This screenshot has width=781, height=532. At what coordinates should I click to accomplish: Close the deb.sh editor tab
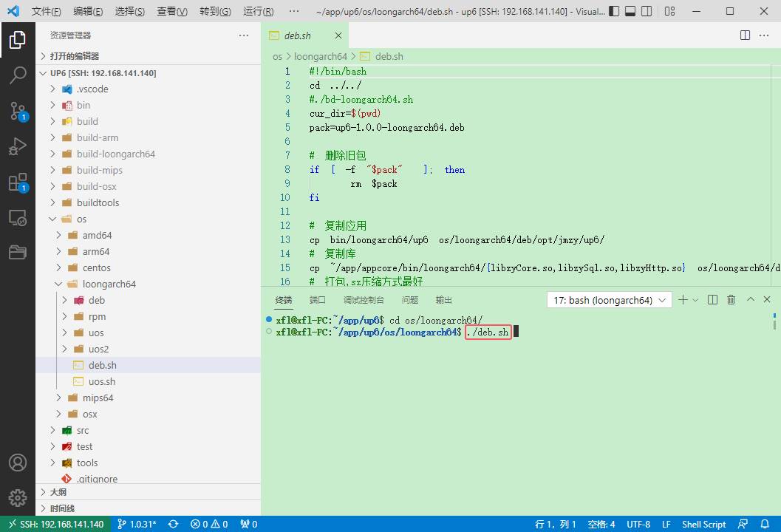pyautogui.click(x=338, y=35)
